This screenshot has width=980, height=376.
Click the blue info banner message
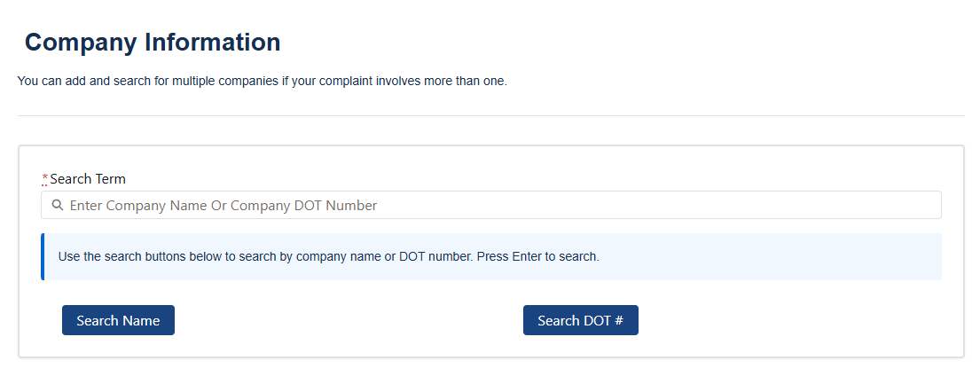point(328,257)
